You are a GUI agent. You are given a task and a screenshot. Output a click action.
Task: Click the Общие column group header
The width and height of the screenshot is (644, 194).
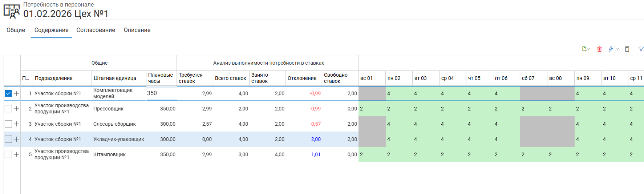(x=100, y=63)
